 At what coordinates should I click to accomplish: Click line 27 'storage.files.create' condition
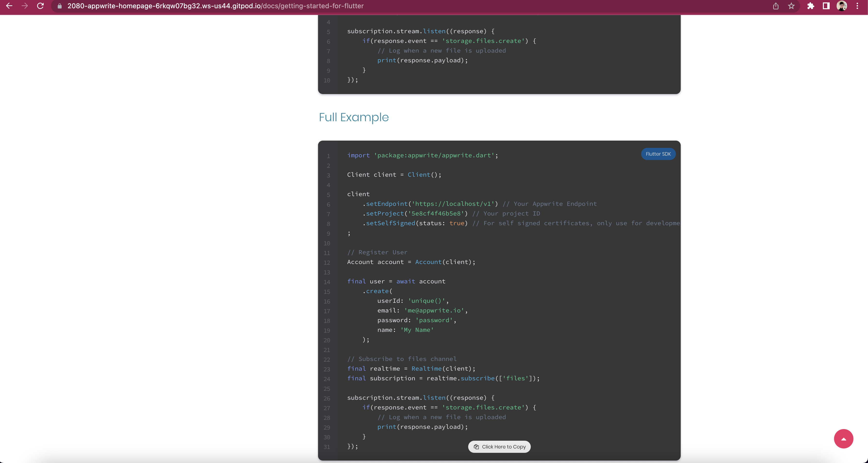[x=449, y=407]
